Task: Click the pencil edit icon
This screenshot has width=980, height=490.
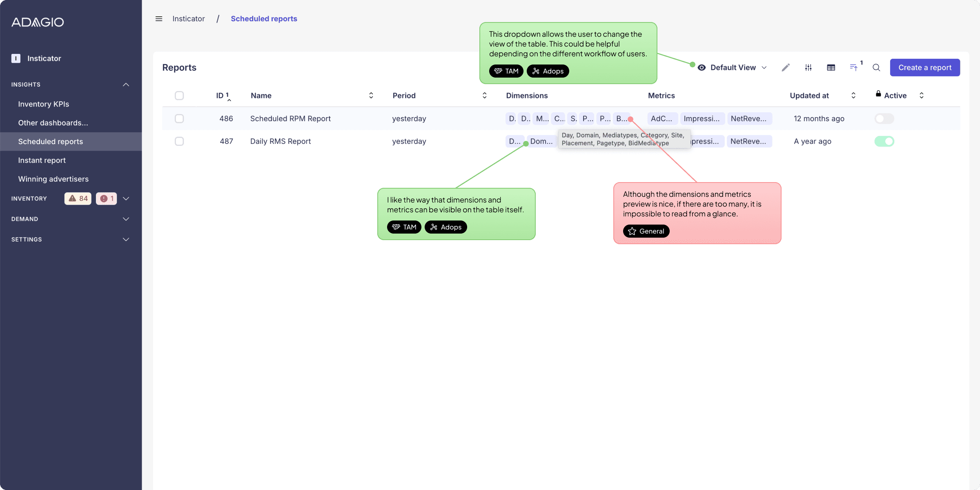Action: [x=786, y=67]
